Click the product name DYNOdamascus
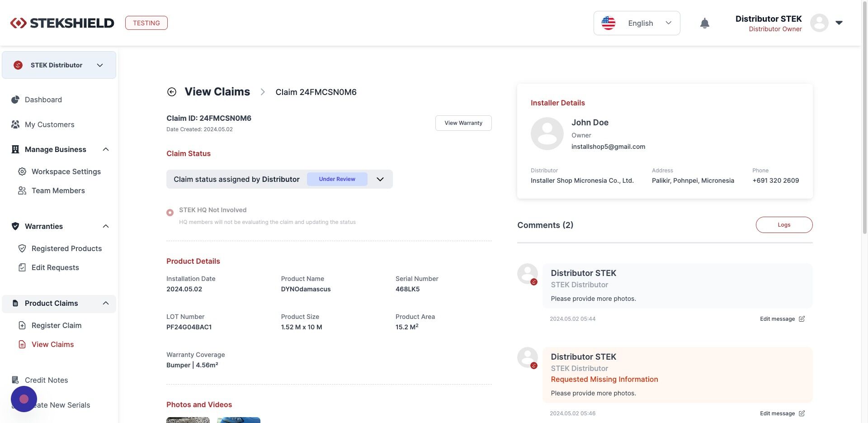The height and width of the screenshot is (423, 868). click(306, 289)
